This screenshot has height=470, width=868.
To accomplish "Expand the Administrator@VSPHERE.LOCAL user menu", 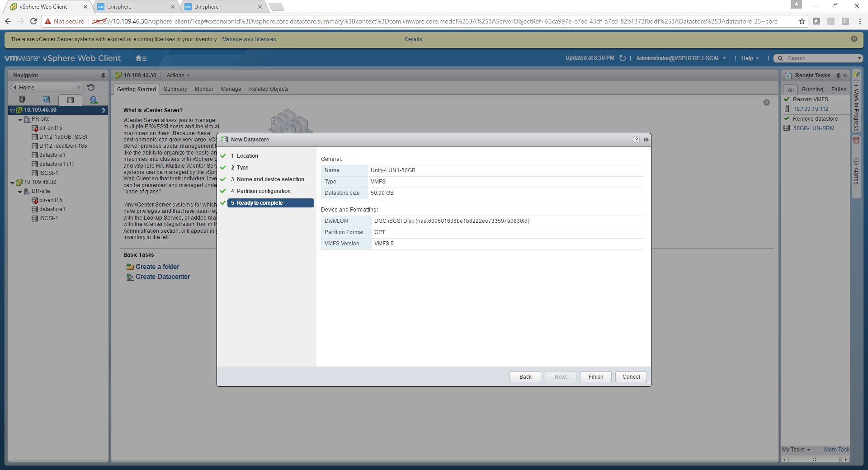I will (680, 58).
